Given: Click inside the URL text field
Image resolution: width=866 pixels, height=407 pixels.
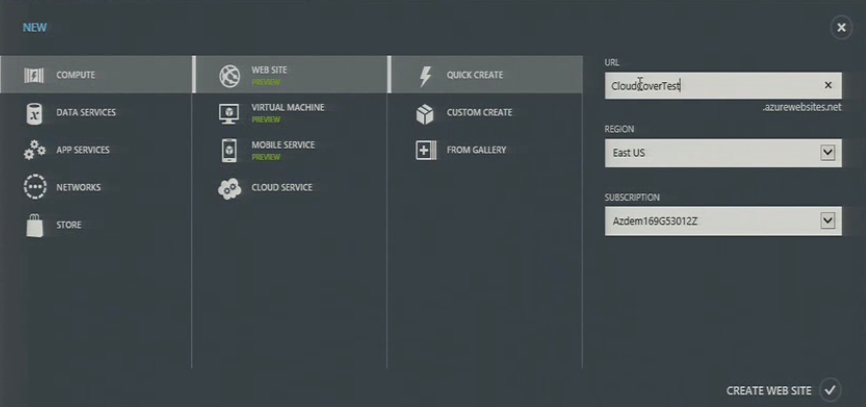Looking at the screenshot, I should click(723, 86).
